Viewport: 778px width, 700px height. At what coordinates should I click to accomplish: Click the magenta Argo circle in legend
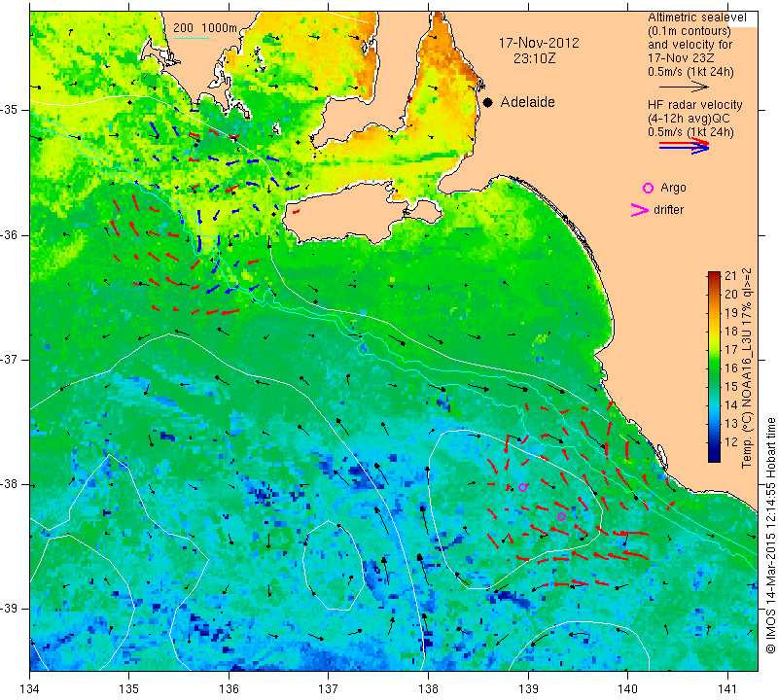[x=648, y=188]
